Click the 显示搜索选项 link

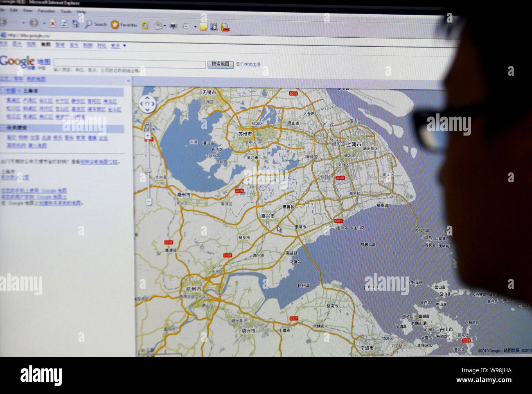point(248,64)
